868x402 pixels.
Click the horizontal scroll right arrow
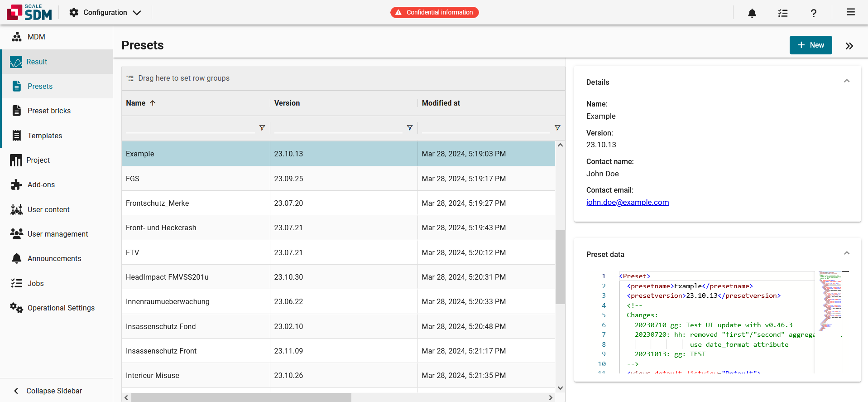551,397
